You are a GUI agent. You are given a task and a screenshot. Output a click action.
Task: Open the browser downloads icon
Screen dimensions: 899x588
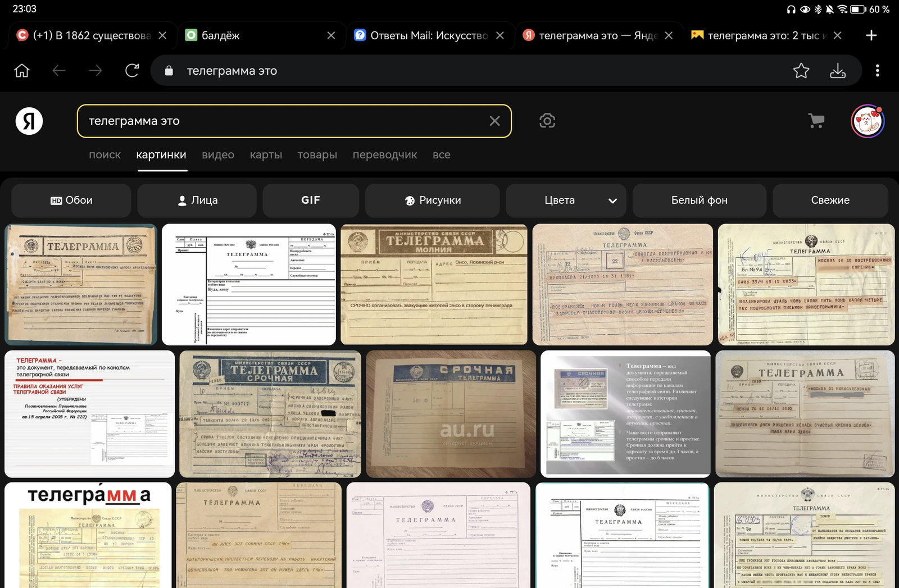pyautogui.click(x=838, y=71)
